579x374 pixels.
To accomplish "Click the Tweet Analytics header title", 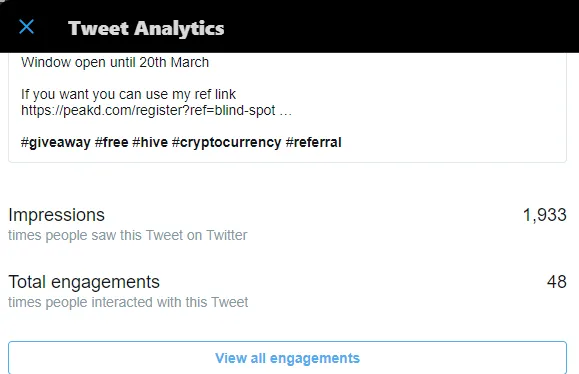I will point(146,28).
